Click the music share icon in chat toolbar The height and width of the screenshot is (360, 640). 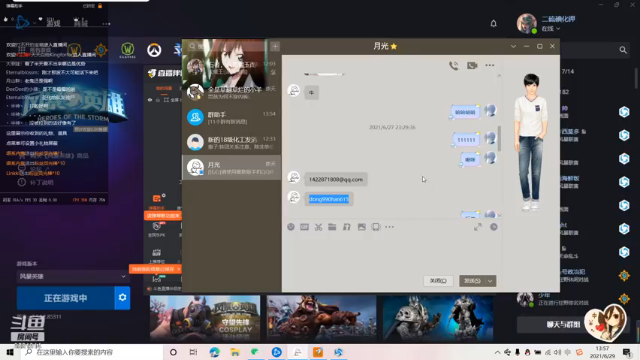coord(347,227)
